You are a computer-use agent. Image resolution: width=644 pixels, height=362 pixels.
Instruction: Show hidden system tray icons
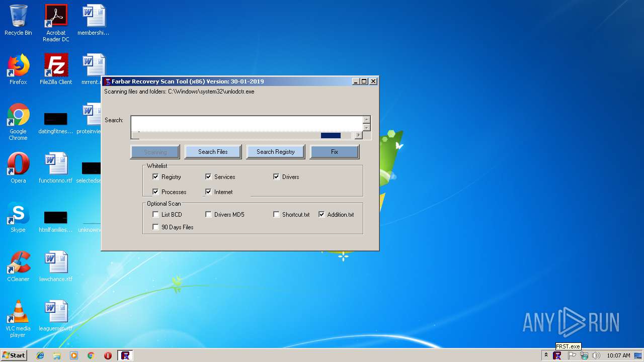546,355
